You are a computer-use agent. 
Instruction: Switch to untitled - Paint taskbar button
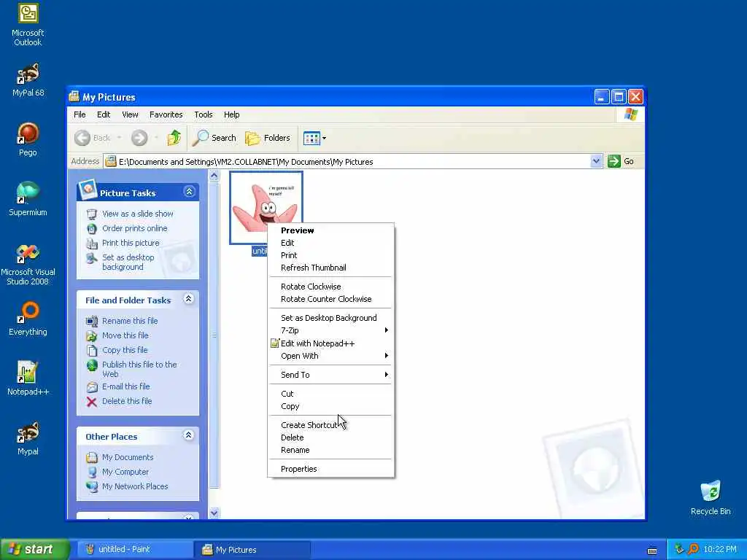click(135, 549)
